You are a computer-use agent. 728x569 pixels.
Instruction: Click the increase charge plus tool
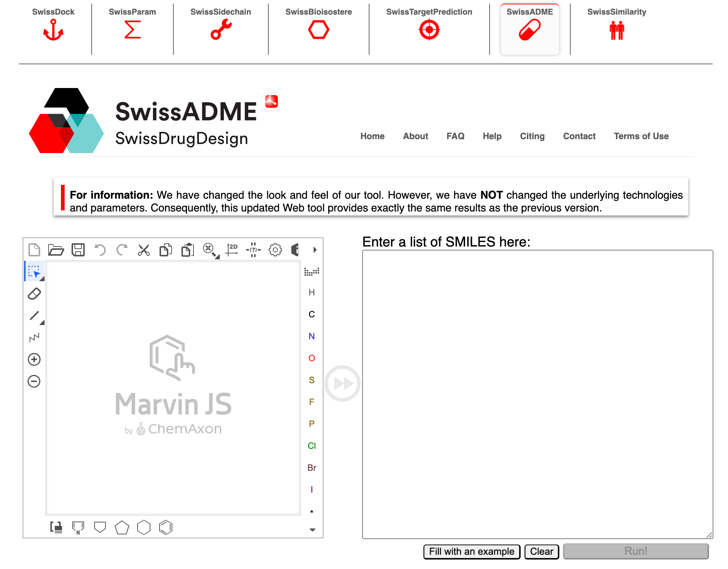[x=34, y=359]
